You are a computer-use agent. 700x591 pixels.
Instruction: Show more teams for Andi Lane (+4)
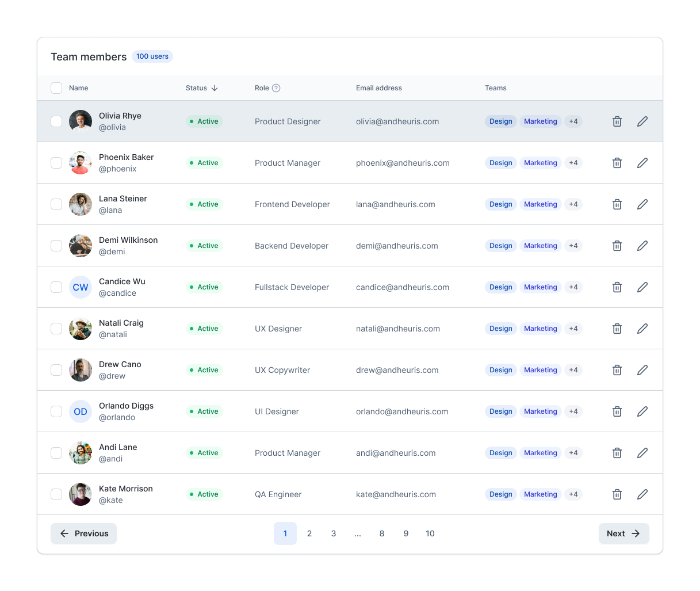click(x=573, y=453)
